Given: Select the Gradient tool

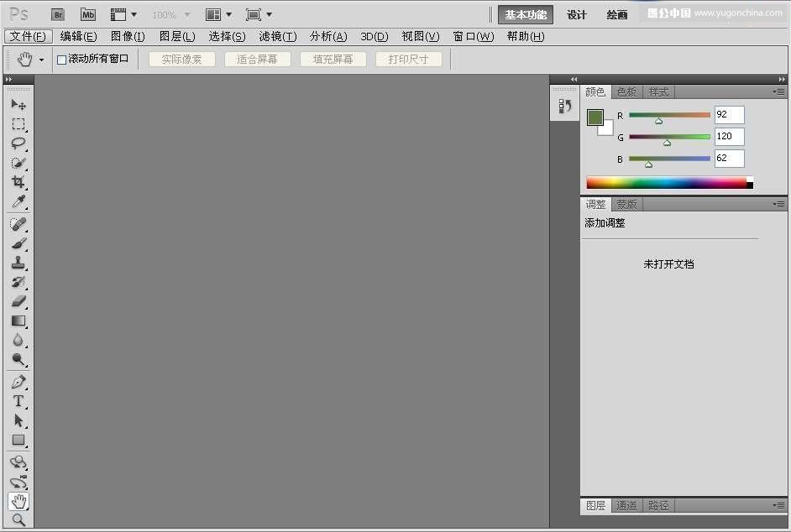Looking at the screenshot, I should [x=18, y=321].
